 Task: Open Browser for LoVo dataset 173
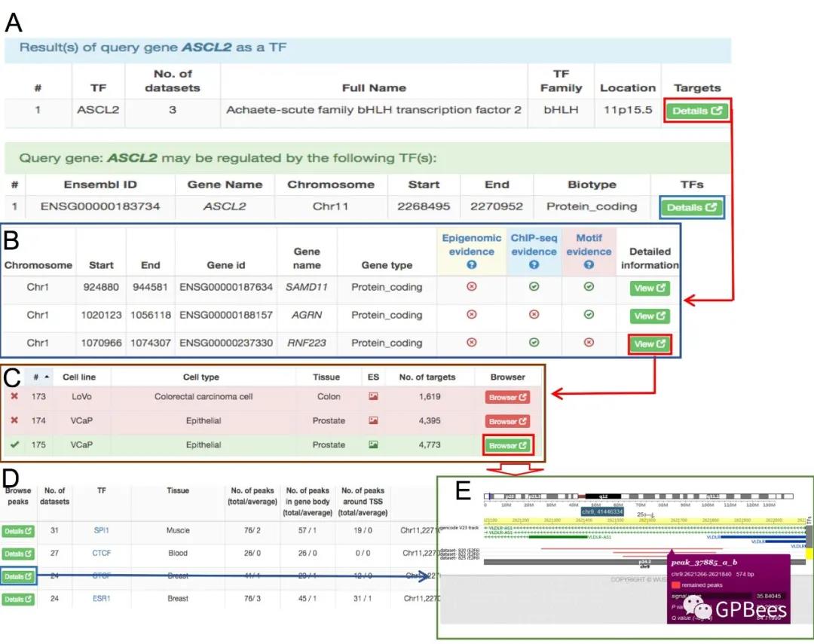pos(507,398)
